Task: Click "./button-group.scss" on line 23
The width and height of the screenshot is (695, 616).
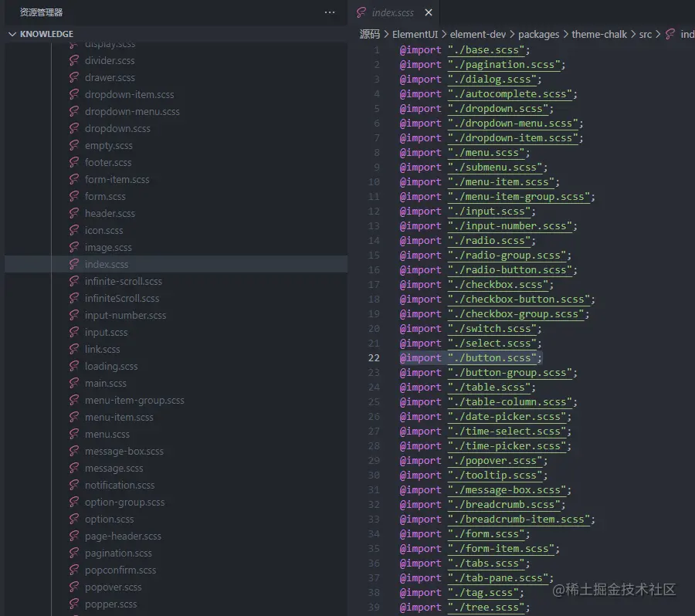Action: 510,373
